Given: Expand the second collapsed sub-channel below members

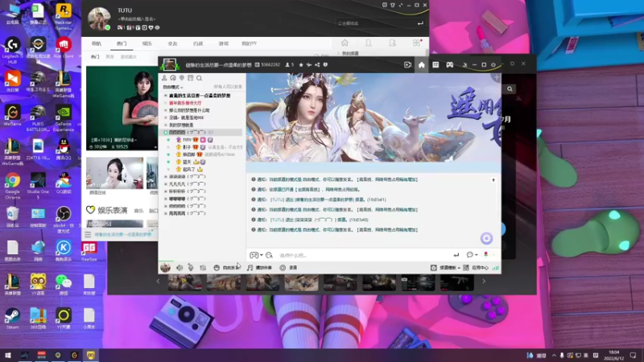Looking at the screenshot, I should point(166,184).
